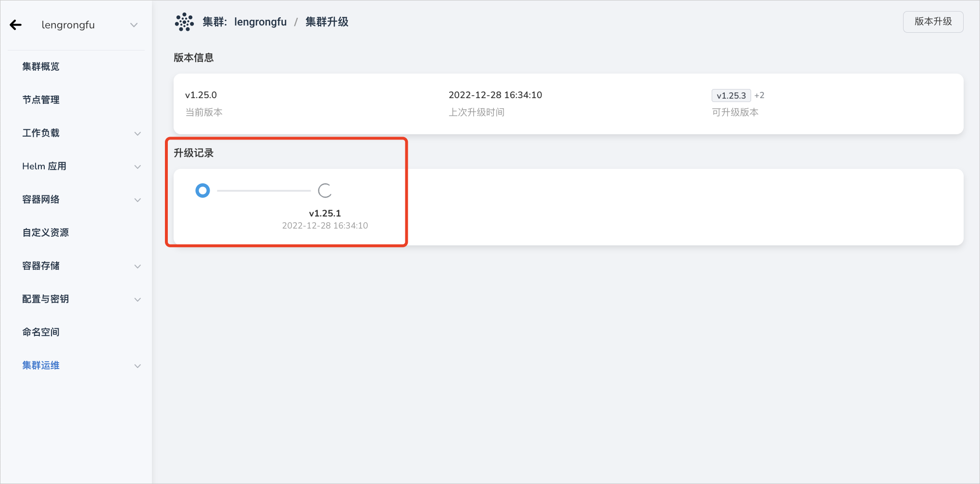980x484 pixels.
Task: Select the 容器存储 menu item
Action: coord(41,266)
